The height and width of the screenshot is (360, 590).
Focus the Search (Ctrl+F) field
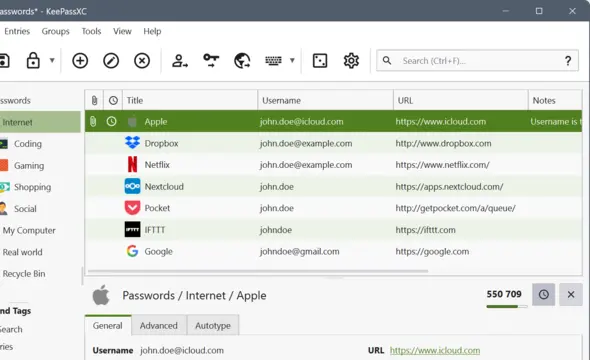click(x=478, y=61)
